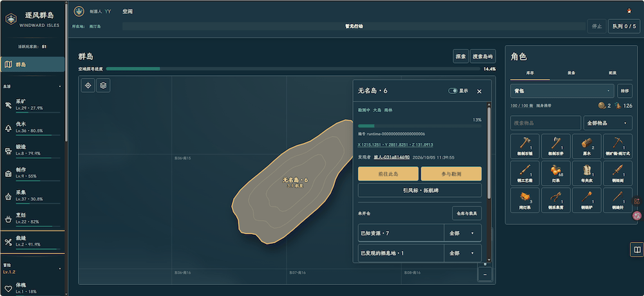Screen dimensions: 644x296
Task: Click the currency icon showing 126
Action: pyautogui.click(x=618, y=106)
